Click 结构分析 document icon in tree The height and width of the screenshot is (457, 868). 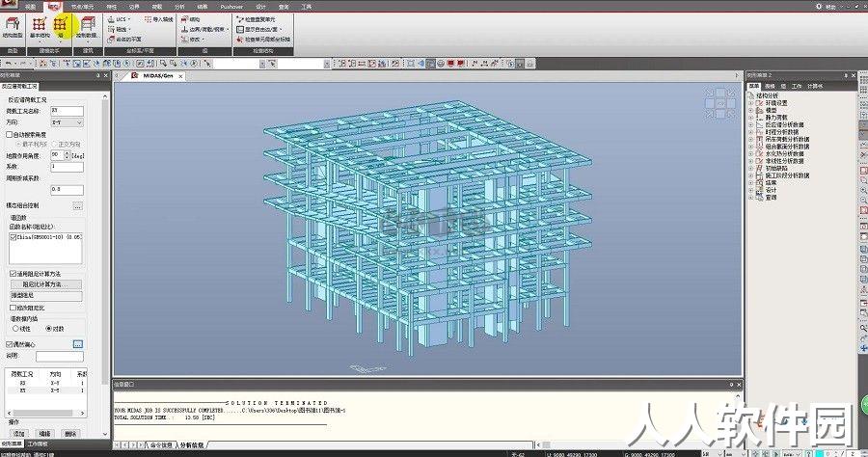751,95
